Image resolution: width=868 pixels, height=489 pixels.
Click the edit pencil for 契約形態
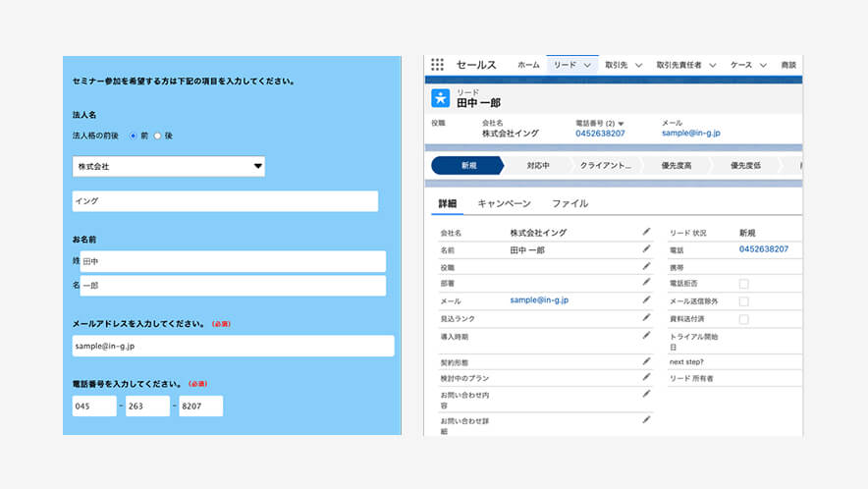pos(646,361)
